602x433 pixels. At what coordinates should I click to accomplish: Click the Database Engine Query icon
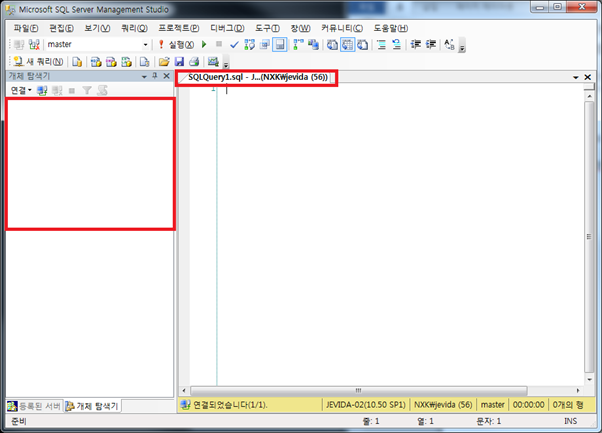(77, 61)
